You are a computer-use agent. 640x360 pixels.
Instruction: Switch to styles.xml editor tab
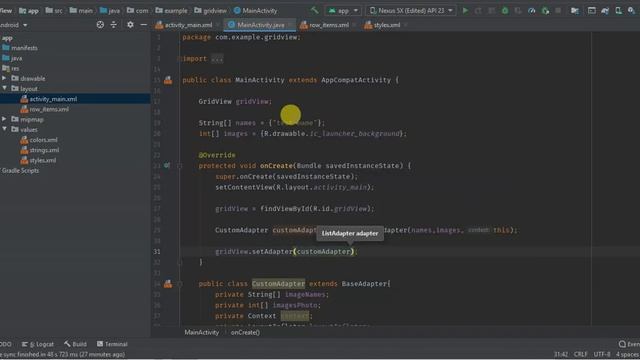pos(387,25)
